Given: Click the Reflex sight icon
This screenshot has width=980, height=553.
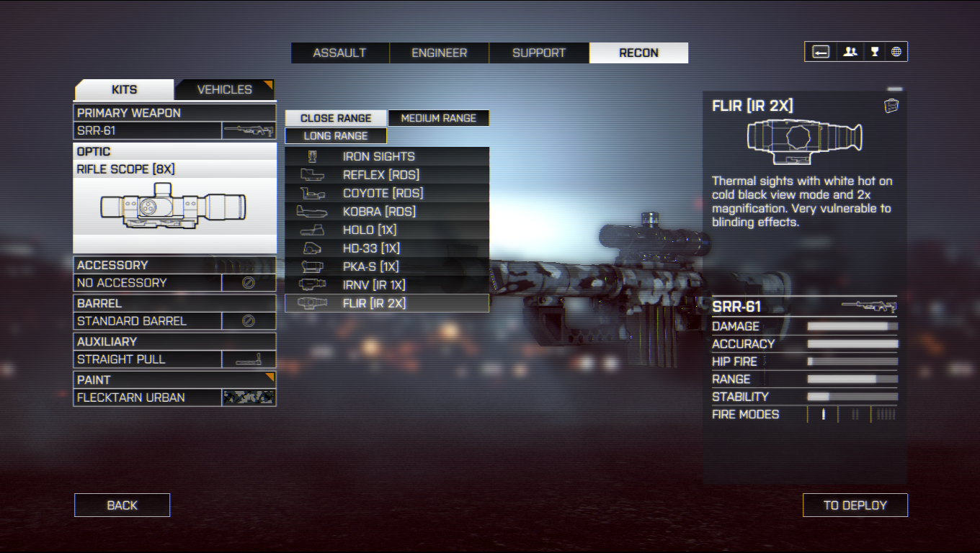Looking at the screenshot, I should pyautogui.click(x=313, y=175).
